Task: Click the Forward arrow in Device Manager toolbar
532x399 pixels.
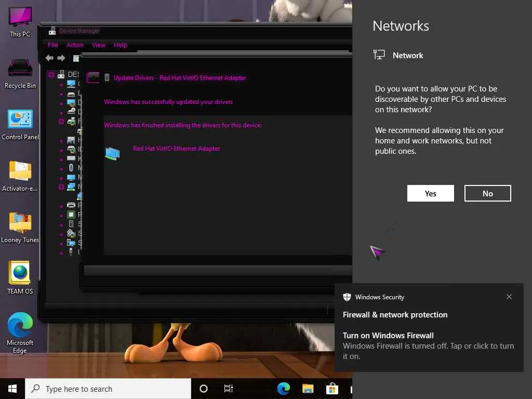Action: pyautogui.click(x=61, y=58)
